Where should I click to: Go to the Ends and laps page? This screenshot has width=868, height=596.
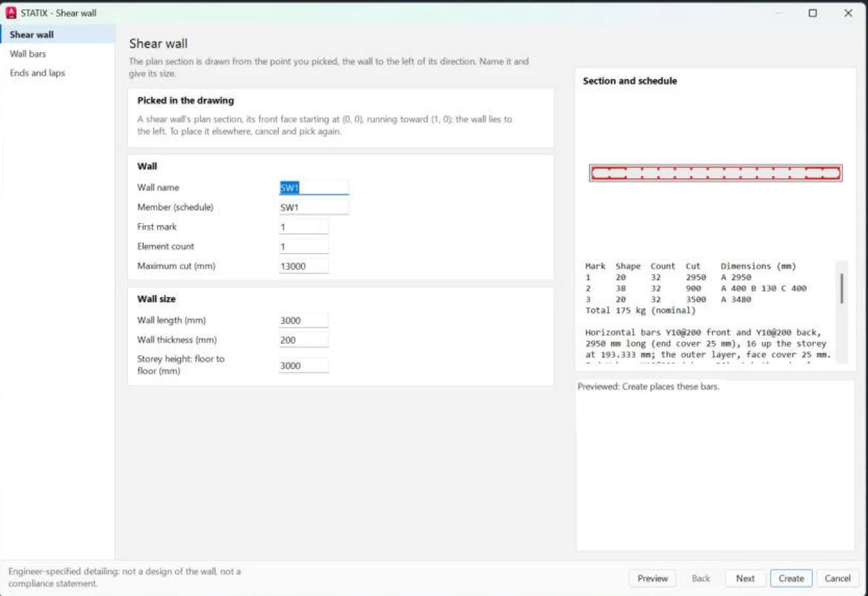click(x=57, y=73)
